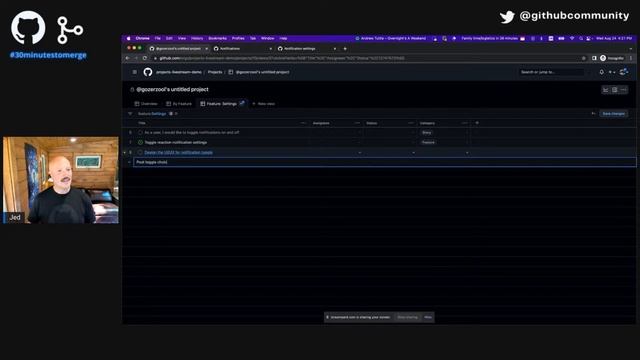Bookmark page with star icon in address bar
Viewport: 640px width, 360px height.
point(584,58)
